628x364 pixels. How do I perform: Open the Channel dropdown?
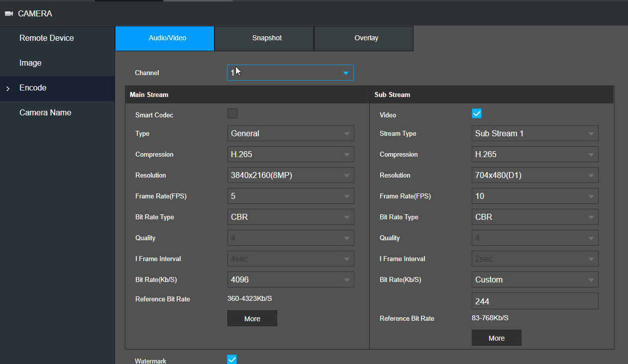[290, 73]
